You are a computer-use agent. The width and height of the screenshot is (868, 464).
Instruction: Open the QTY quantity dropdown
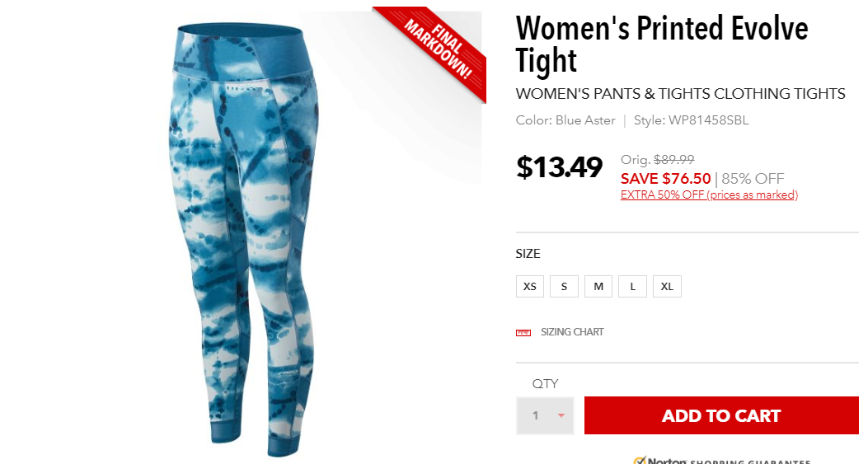(545, 415)
